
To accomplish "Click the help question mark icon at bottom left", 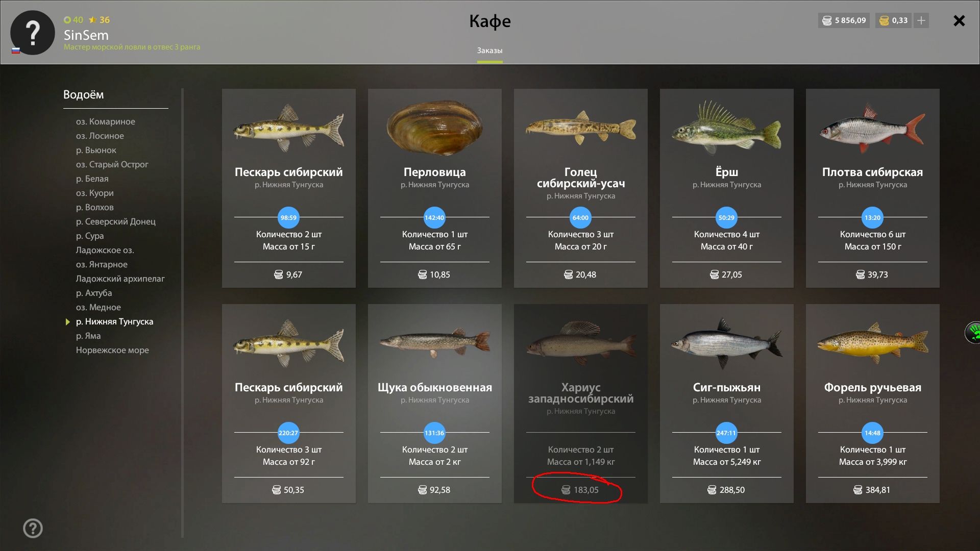I will pyautogui.click(x=33, y=528).
